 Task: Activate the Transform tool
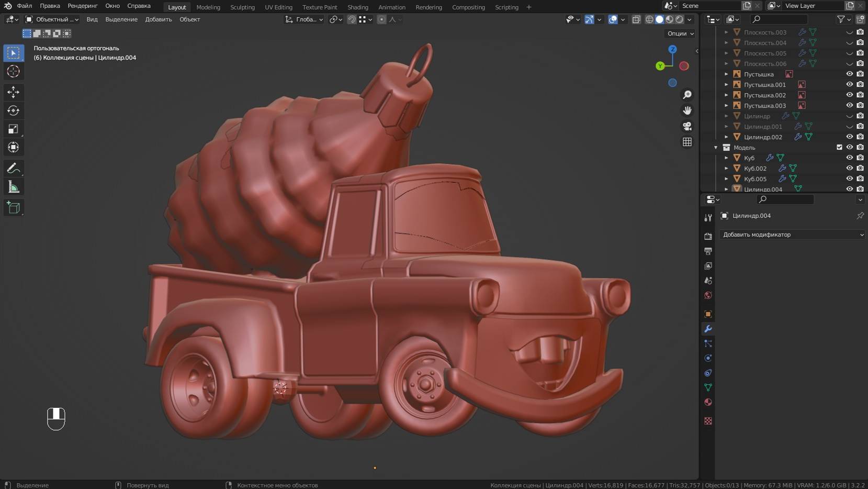(x=14, y=147)
